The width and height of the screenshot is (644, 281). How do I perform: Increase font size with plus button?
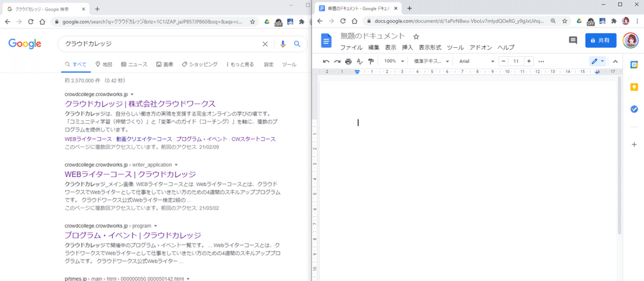click(529, 61)
